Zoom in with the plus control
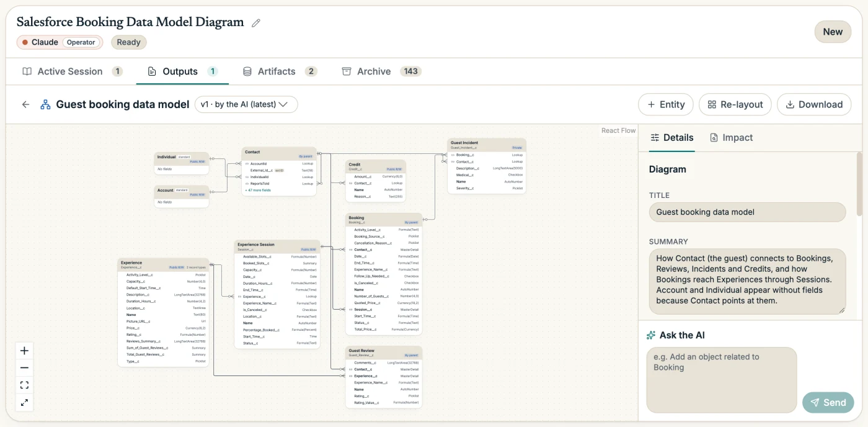The width and height of the screenshot is (868, 427). coord(24,351)
